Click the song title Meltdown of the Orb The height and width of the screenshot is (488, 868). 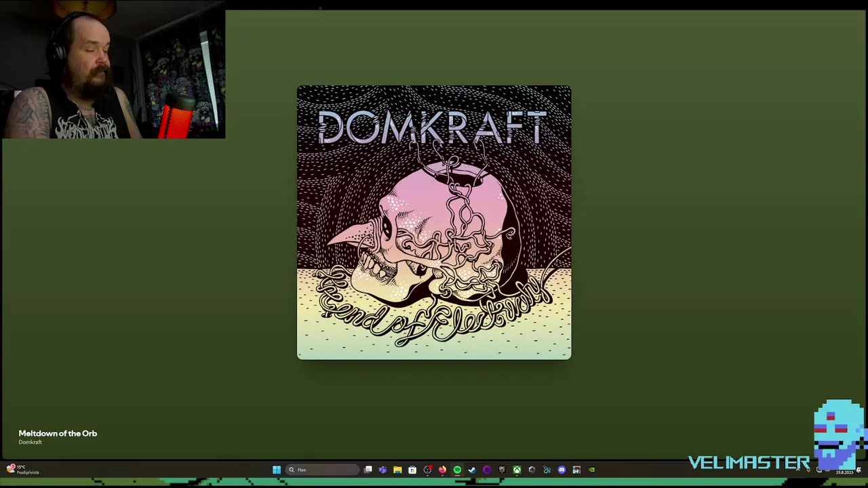tap(58, 433)
